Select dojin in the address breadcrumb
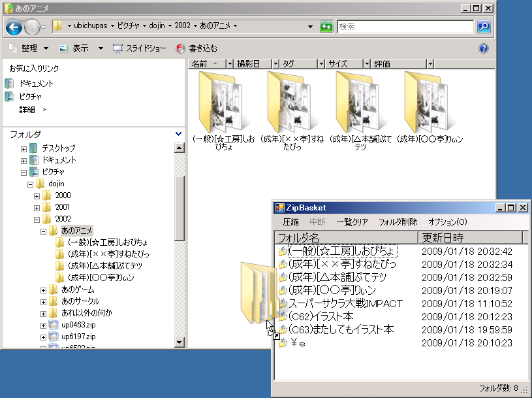 point(157,25)
